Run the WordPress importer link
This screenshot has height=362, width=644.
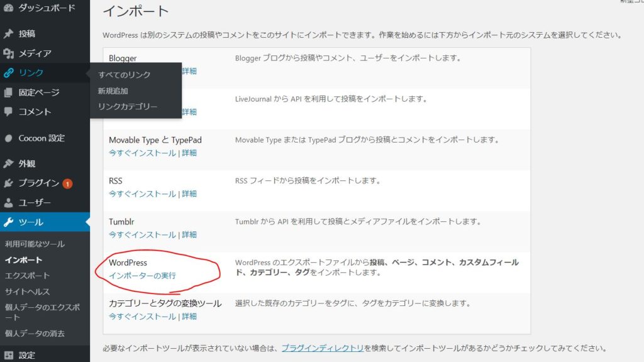point(142,276)
